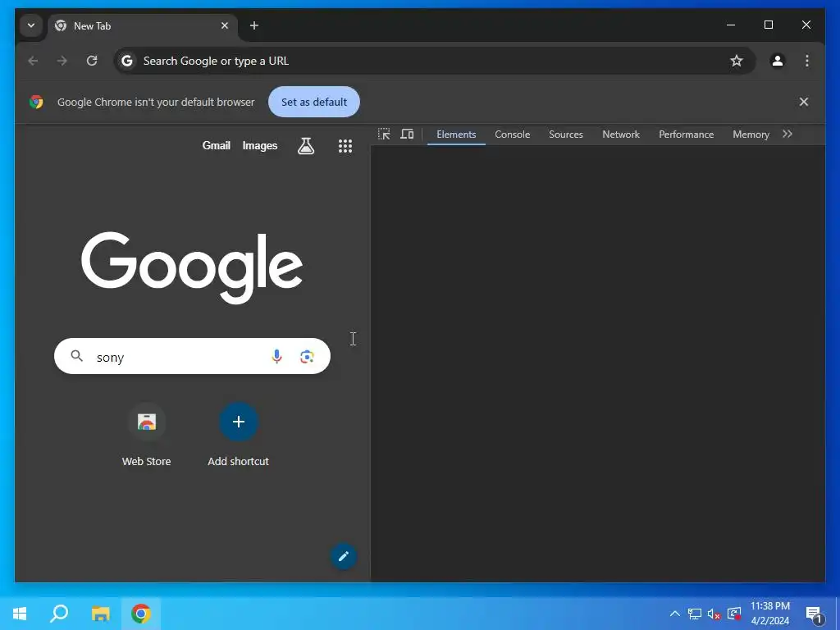The height and width of the screenshot is (630, 840).
Task: Customize Chrome with the pencil button
Action: point(344,557)
